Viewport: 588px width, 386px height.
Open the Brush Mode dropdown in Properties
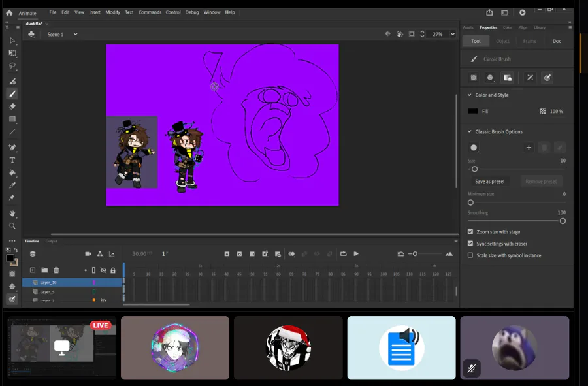(x=490, y=78)
